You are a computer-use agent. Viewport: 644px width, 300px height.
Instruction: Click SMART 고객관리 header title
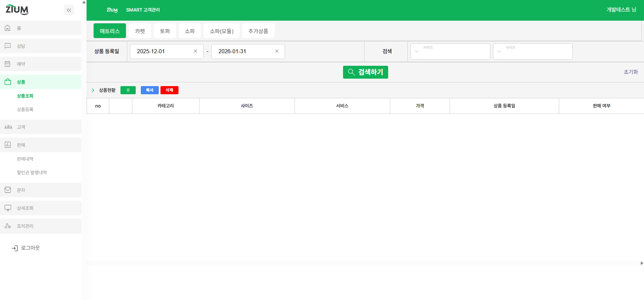(x=143, y=10)
